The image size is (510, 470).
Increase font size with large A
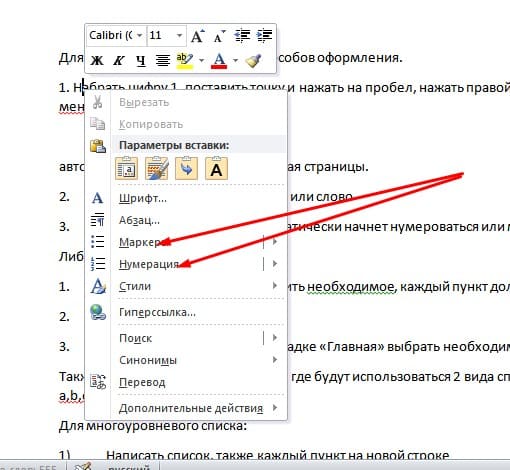click(198, 36)
